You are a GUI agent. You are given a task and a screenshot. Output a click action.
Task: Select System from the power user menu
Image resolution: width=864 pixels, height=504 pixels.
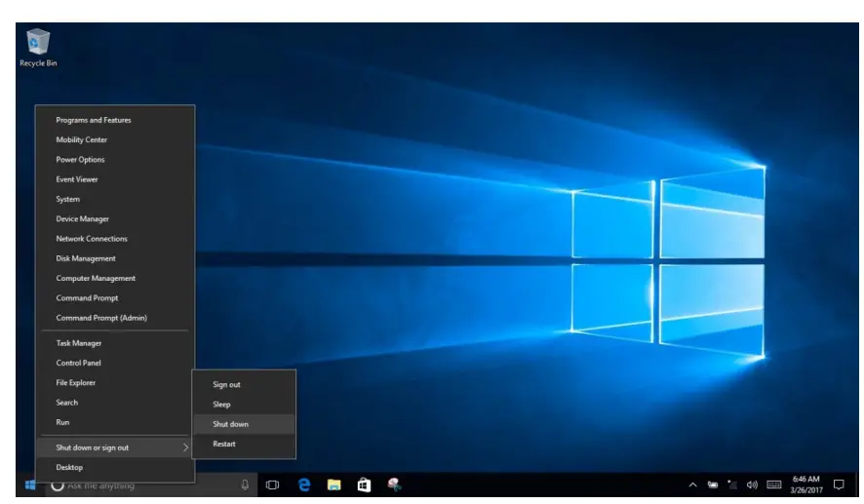(115, 200)
